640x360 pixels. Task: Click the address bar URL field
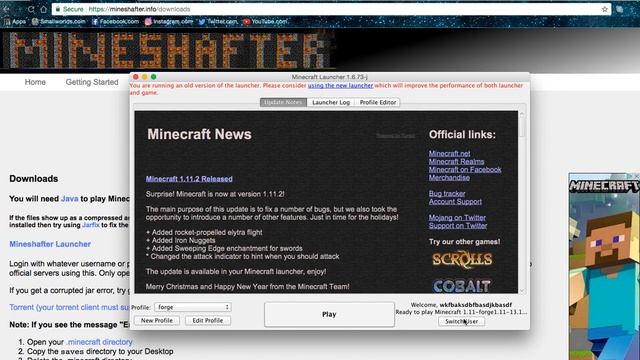331,9
